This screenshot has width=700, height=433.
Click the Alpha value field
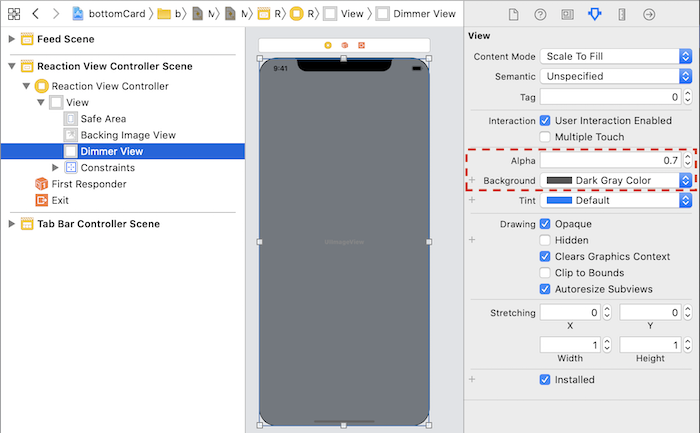click(x=611, y=160)
